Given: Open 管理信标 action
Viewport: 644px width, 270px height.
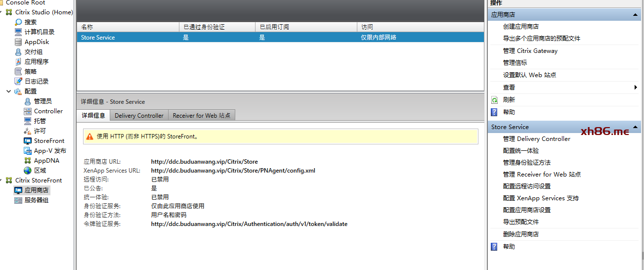Looking at the screenshot, I should [515, 62].
